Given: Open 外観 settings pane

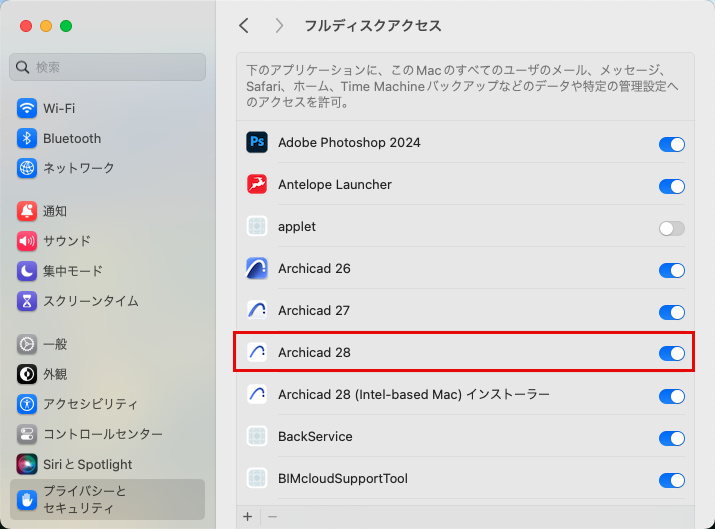Looking at the screenshot, I should (x=108, y=374).
